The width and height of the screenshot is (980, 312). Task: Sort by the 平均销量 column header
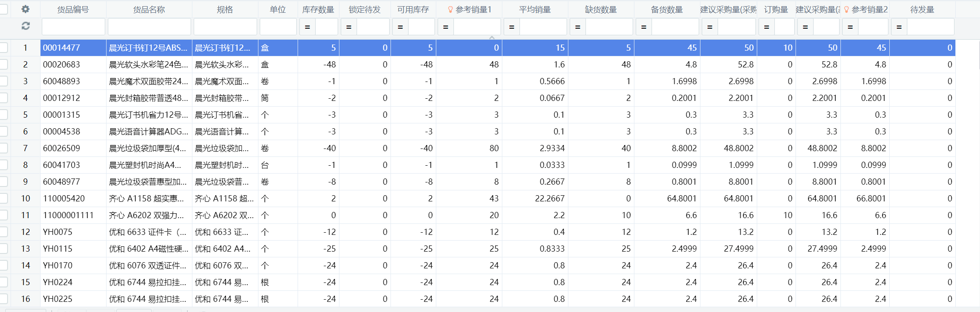(x=535, y=10)
